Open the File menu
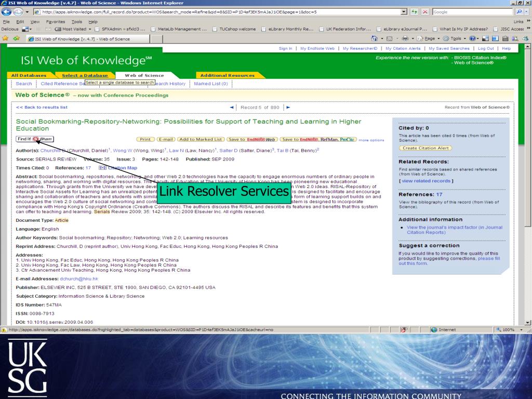532x399 pixels. (x=6, y=22)
